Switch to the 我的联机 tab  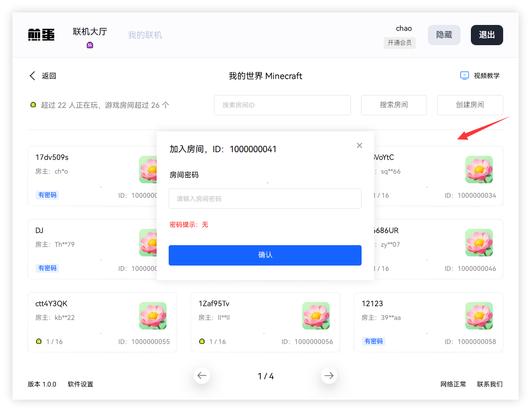(x=145, y=35)
